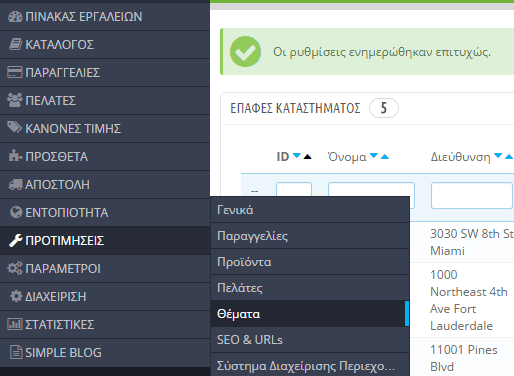
Task: Click the advanced parameters gears icon
Action: pyautogui.click(x=15, y=268)
